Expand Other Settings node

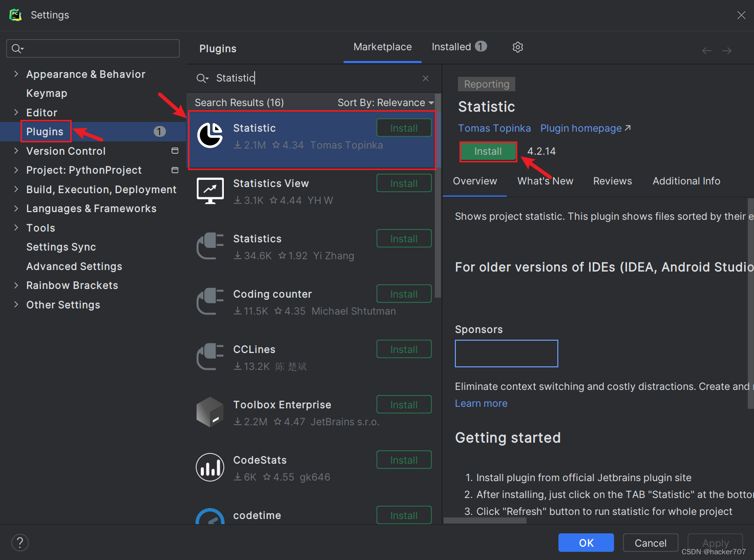[16, 304]
